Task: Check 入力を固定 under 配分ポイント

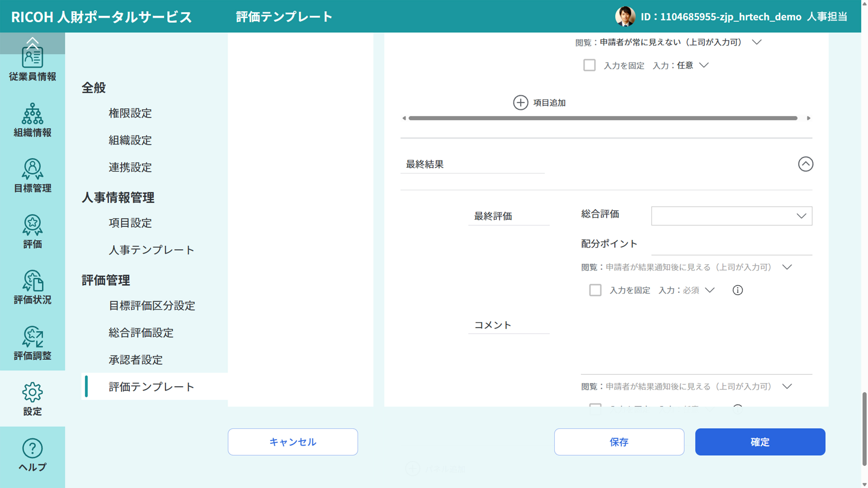Action: tap(595, 290)
